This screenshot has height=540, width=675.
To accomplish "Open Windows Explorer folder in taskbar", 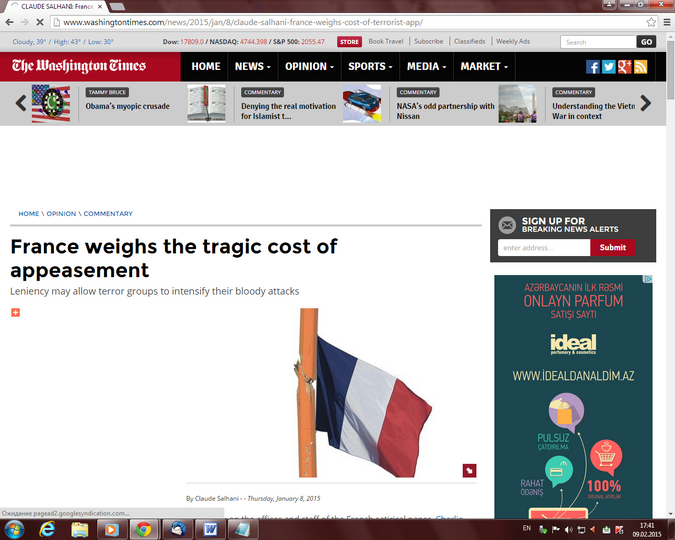I will [80, 529].
